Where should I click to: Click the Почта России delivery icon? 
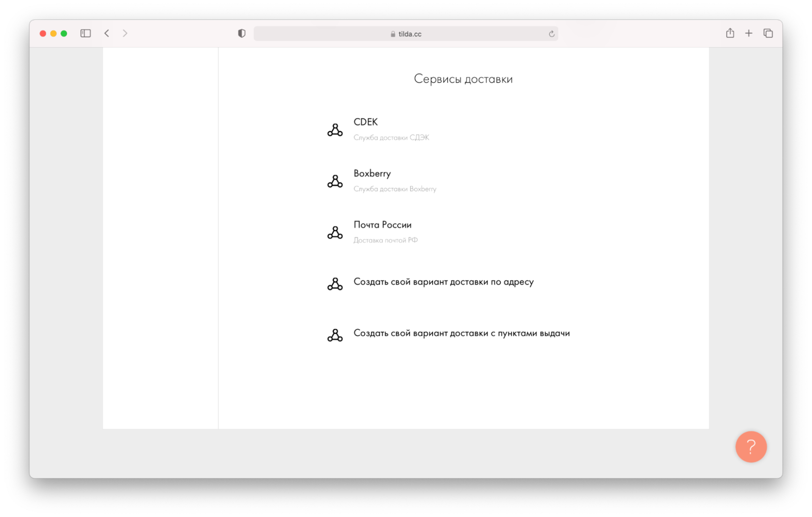coord(335,232)
